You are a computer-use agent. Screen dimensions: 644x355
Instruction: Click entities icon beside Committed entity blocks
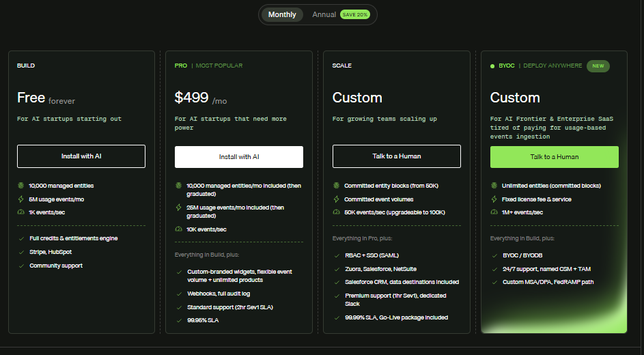[x=337, y=186]
